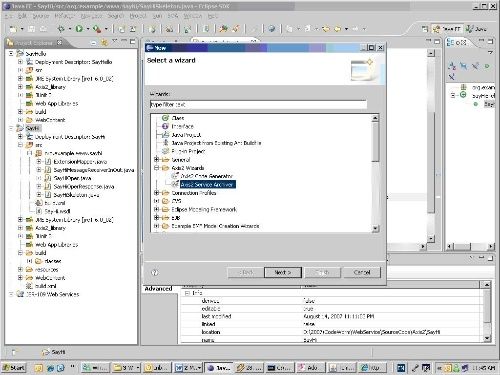The width and height of the screenshot is (500, 375).
Task: Click the Finish button in wizard
Action: 322,272
